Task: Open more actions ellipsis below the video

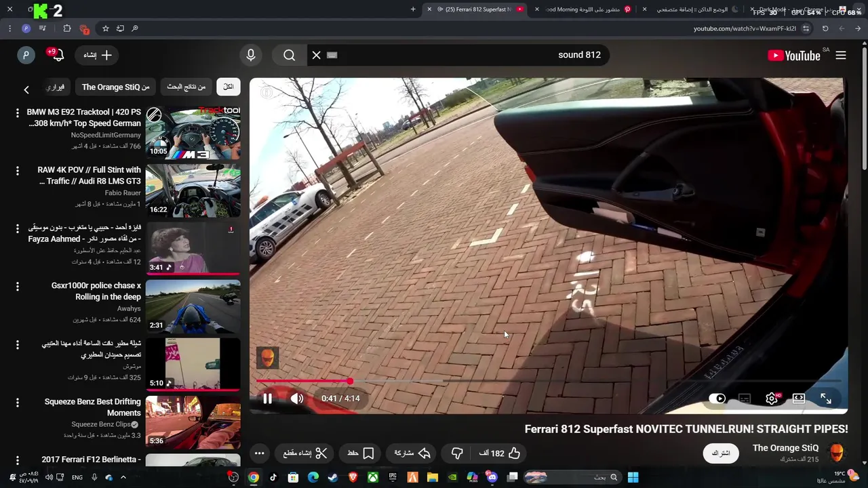Action: point(259,453)
